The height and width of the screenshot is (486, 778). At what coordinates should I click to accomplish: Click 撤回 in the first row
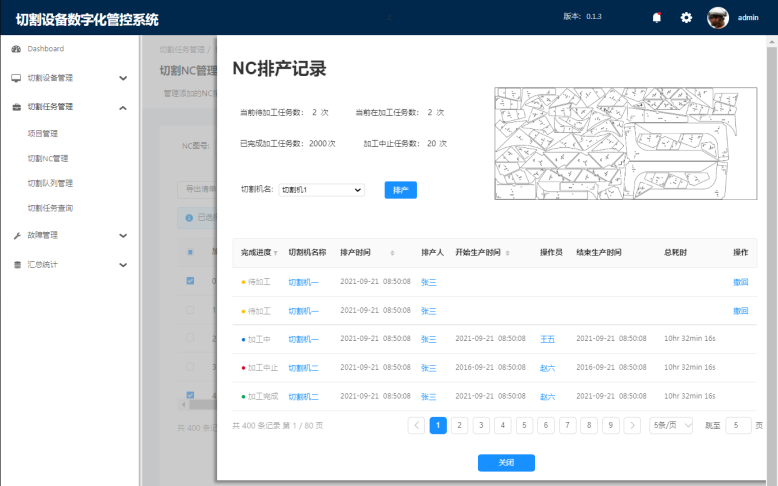pyautogui.click(x=740, y=282)
